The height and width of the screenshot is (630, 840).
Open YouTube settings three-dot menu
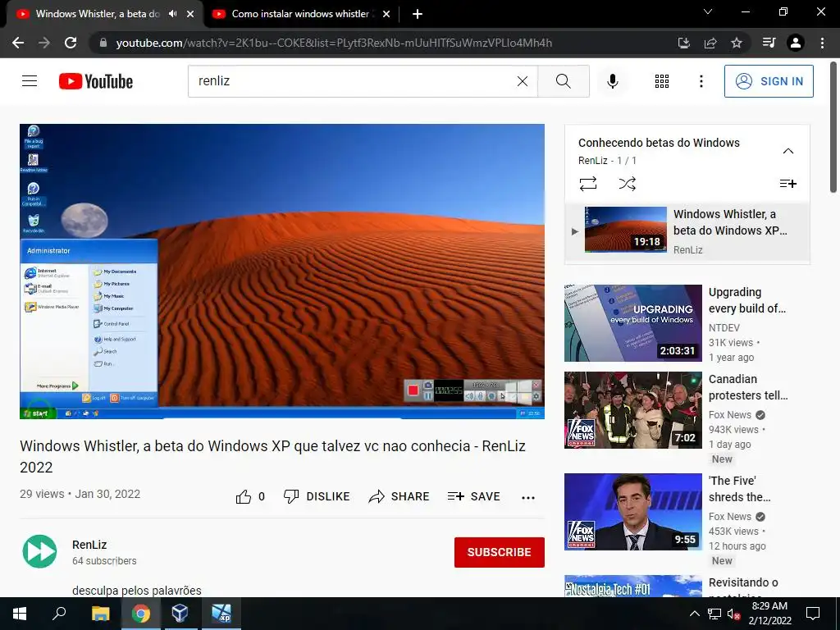(x=701, y=81)
